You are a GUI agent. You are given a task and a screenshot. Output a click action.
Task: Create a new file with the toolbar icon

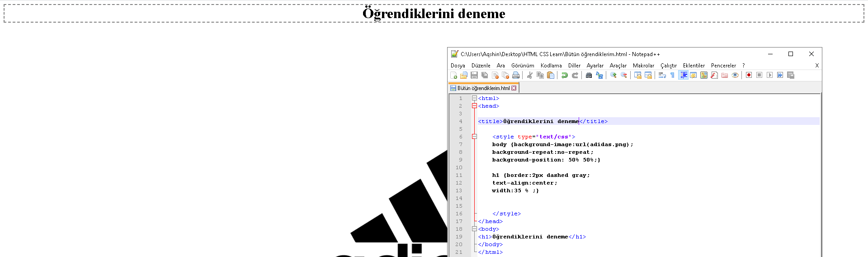coord(454,75)
